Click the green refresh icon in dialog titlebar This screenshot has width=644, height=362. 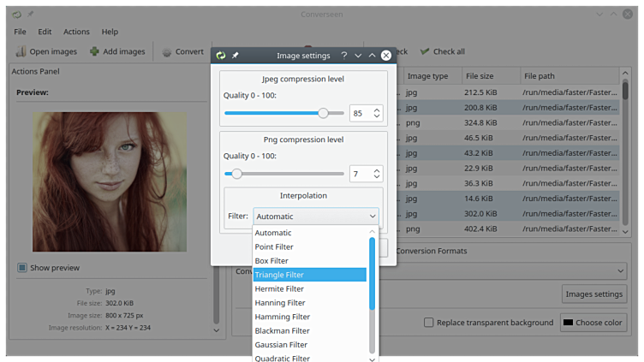[x=221, y=56]
